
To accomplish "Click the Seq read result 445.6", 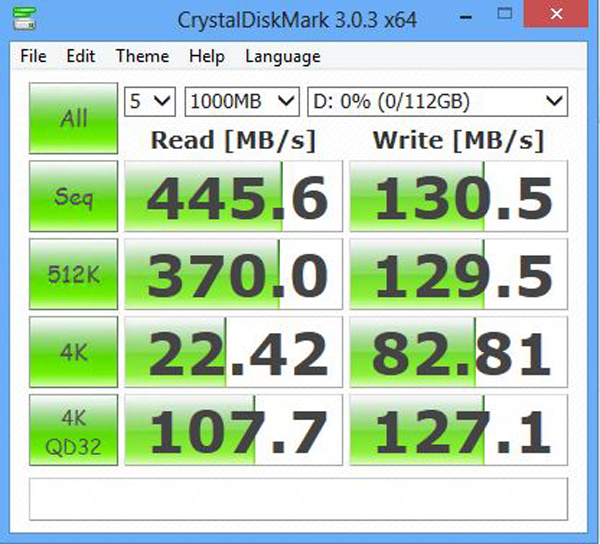I will [233, 196].
